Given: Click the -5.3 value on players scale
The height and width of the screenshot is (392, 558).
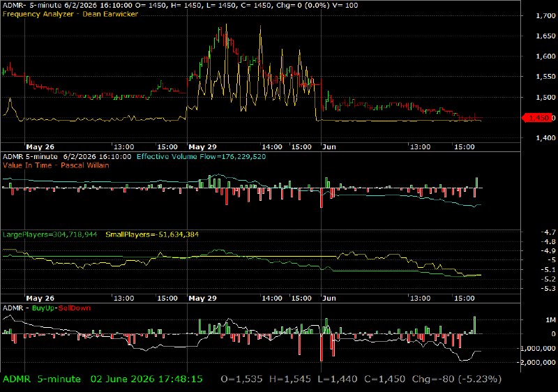Looking at the screenshot, I should (x=548, y=288).
